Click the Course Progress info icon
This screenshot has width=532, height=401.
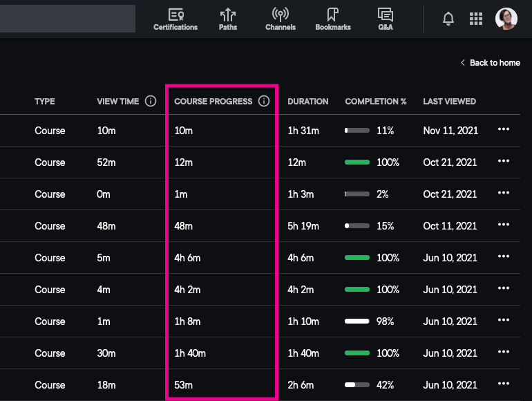tap(263, 102)
